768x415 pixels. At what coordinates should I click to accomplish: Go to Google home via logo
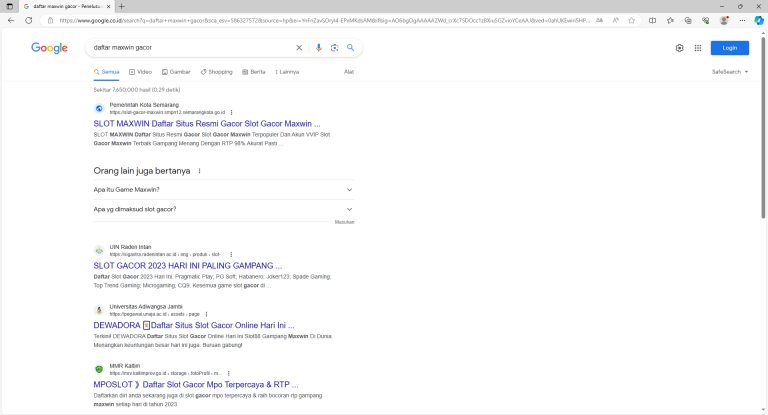(49, 48)
